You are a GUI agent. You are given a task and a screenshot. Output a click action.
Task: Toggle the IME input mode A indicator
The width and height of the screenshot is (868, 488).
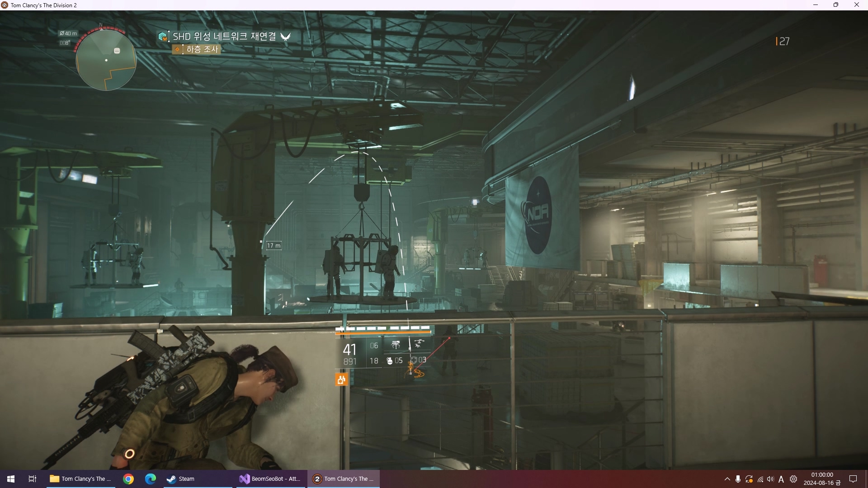[781, 479]
